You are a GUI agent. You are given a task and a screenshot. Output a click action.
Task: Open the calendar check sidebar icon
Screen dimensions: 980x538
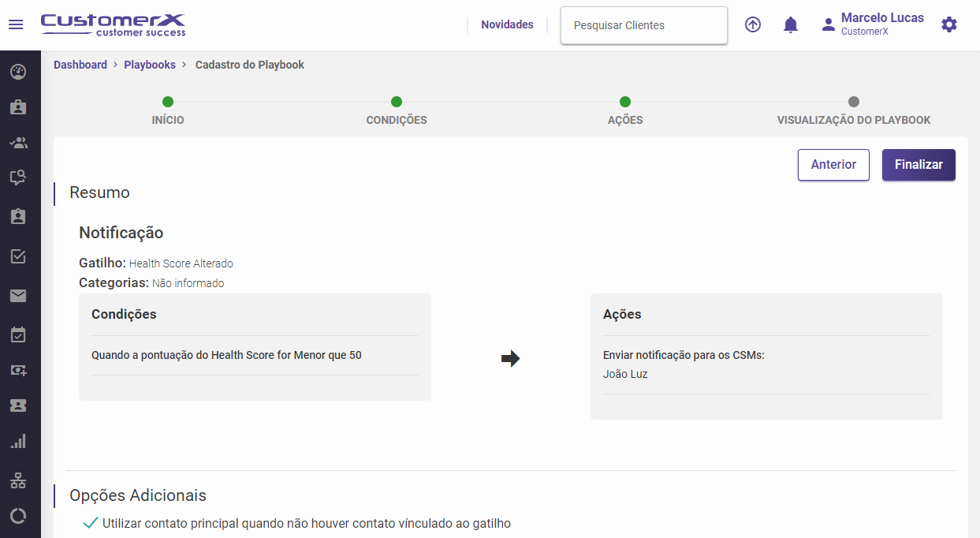18,335
